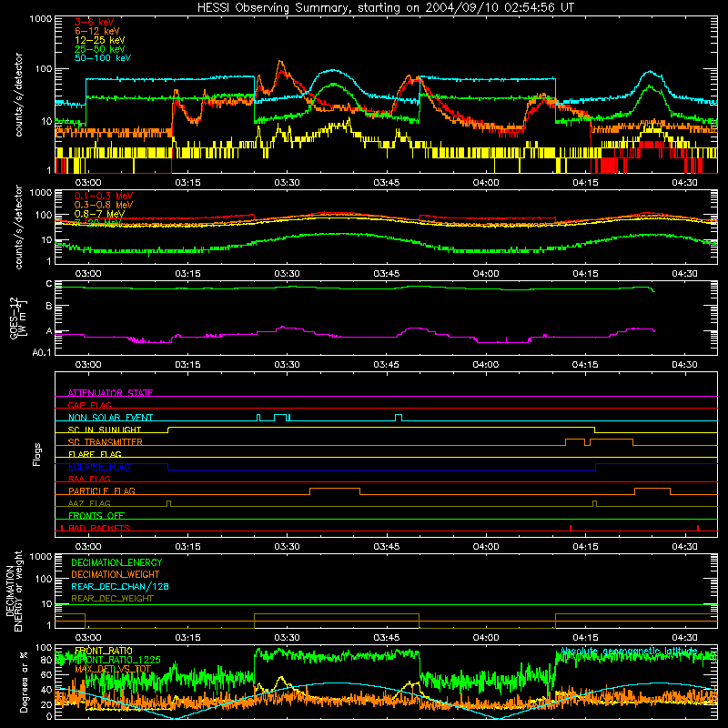Click the FLARE_FLAG label
The height and width of the screenshot is (728, 728).
tap(95, 454)
